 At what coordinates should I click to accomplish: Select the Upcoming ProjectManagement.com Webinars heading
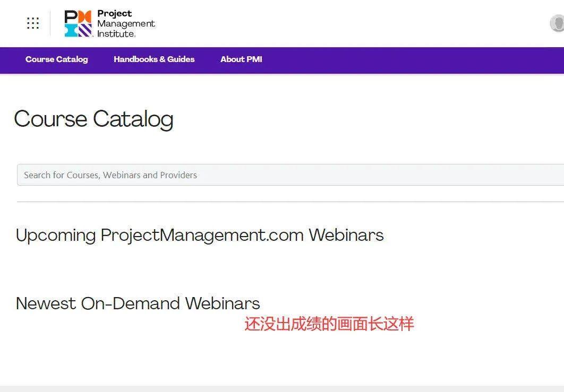coord(200,236)
